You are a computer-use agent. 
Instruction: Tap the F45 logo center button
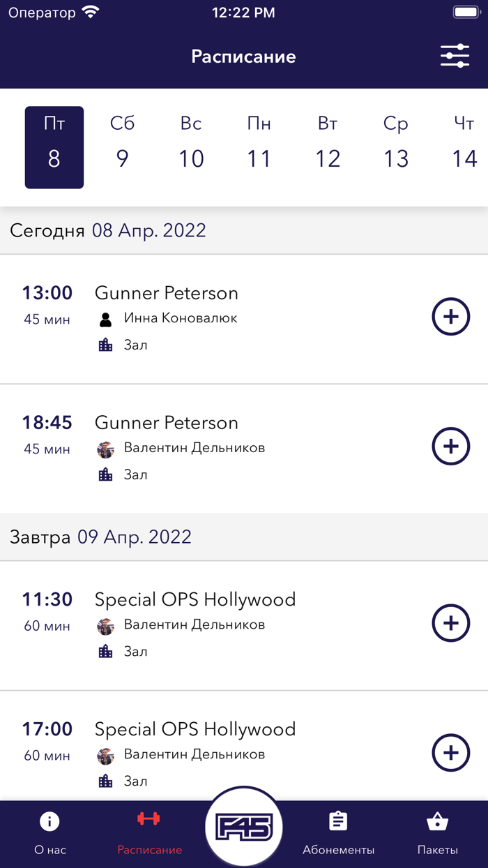[243, 828]
